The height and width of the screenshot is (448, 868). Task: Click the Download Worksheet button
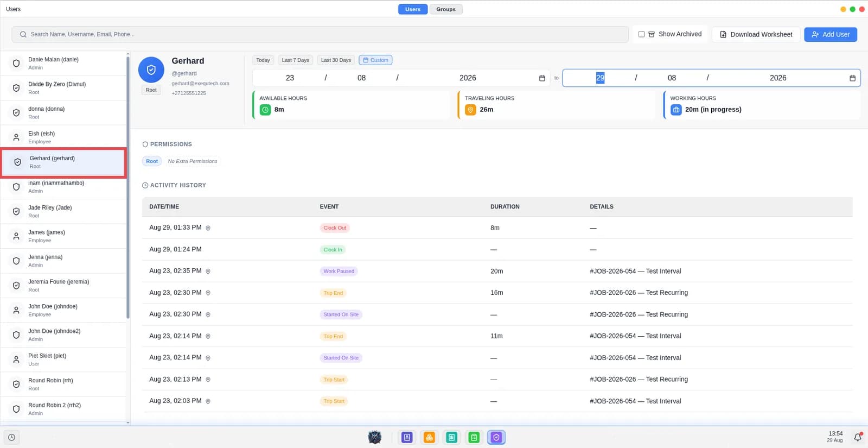tap(756, 34)
